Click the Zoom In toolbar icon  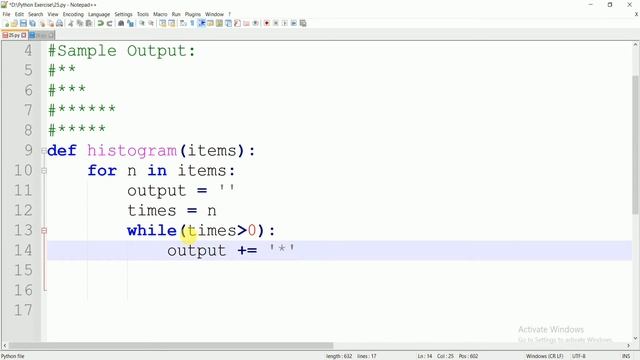(142, 23)
